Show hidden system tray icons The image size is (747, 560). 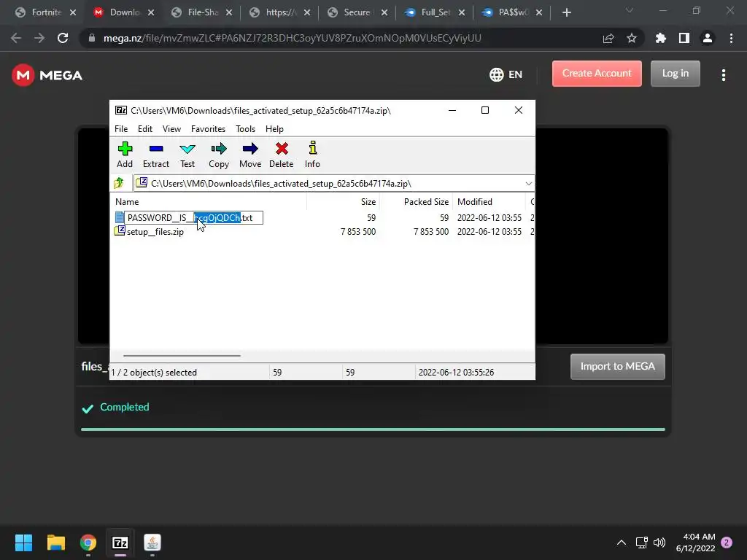coord(622,542)
